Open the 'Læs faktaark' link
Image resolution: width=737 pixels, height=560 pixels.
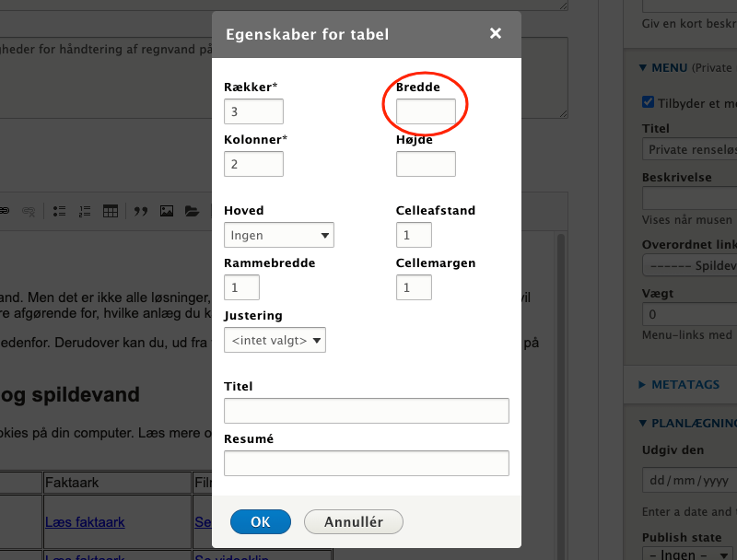point(85,522)
